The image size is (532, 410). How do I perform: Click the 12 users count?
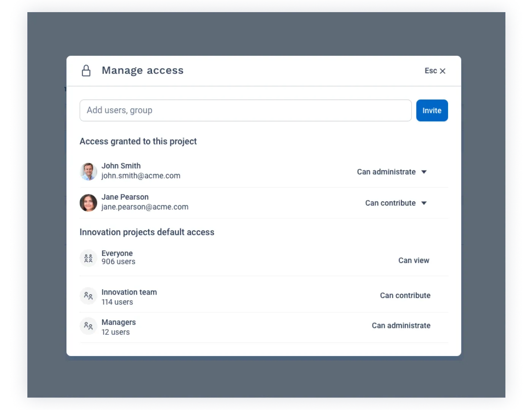click(x=116, y=332)
